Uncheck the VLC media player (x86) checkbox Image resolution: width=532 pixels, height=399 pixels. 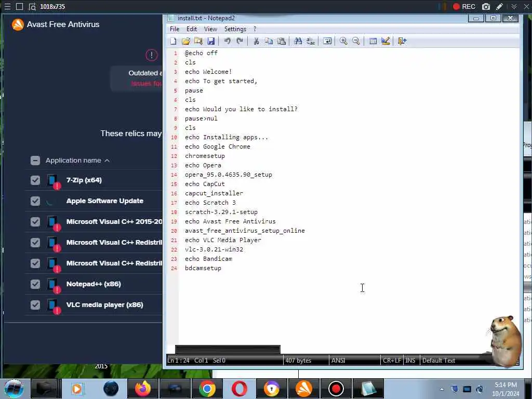[35, 304]
